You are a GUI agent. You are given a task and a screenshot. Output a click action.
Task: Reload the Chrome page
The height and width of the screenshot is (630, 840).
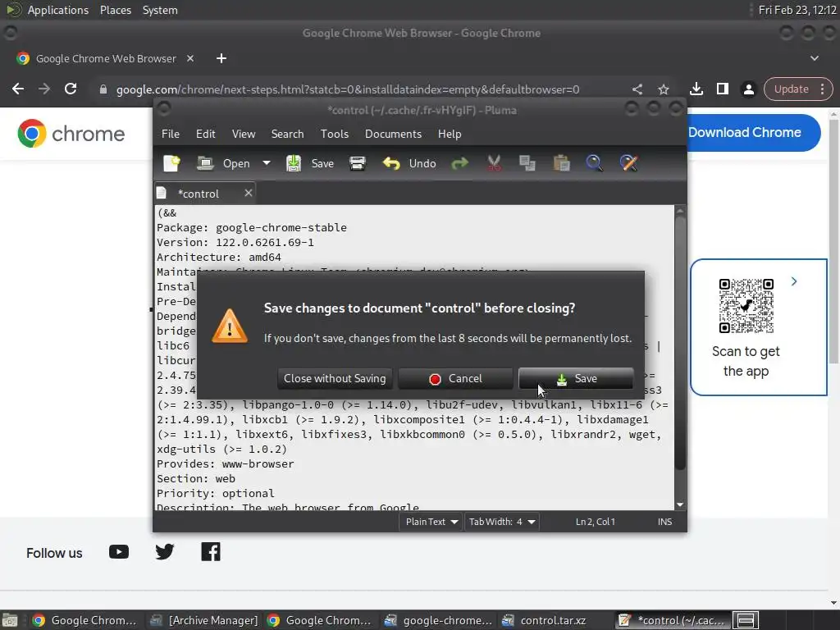point(71,89)
